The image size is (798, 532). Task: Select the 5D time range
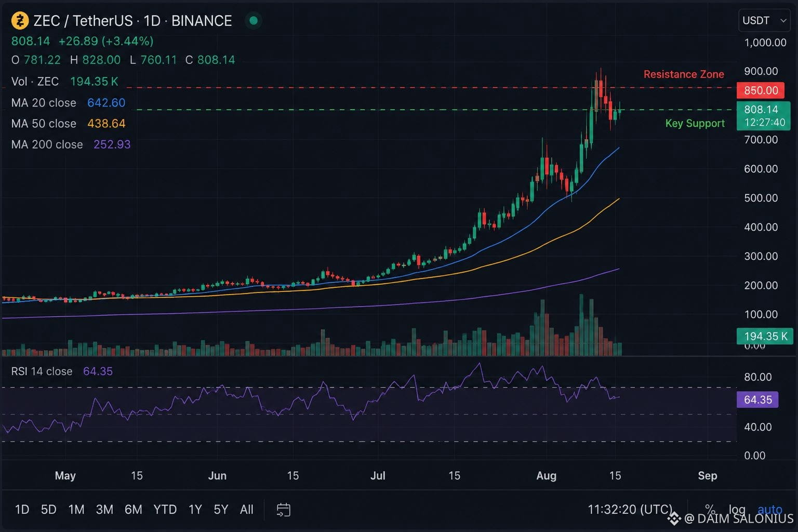[x=48, y=510]
